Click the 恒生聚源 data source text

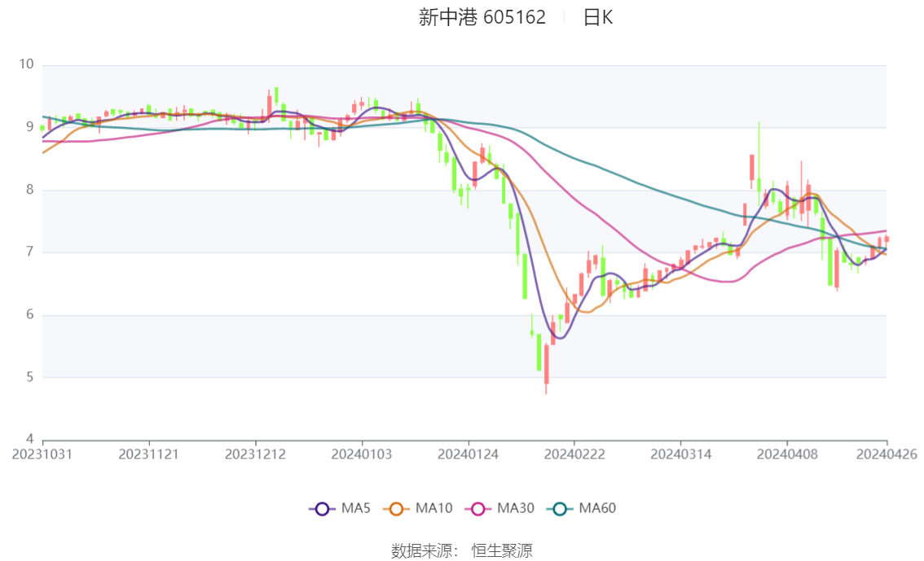[502, 551]
